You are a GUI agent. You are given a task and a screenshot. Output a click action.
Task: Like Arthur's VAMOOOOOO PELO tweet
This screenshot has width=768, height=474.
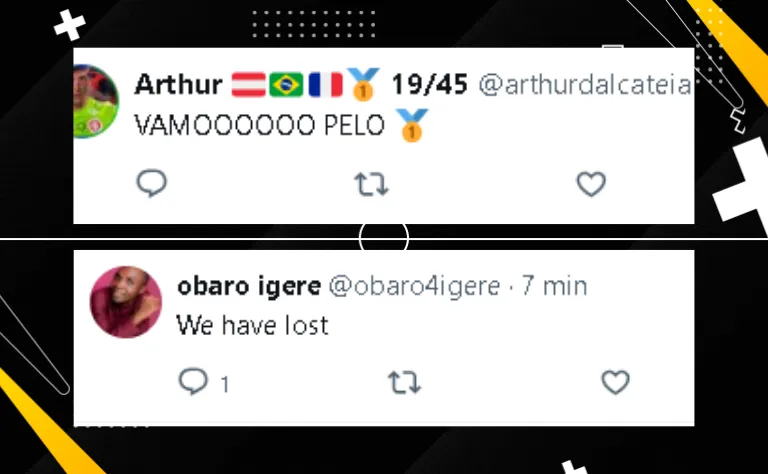click(591, 184)
